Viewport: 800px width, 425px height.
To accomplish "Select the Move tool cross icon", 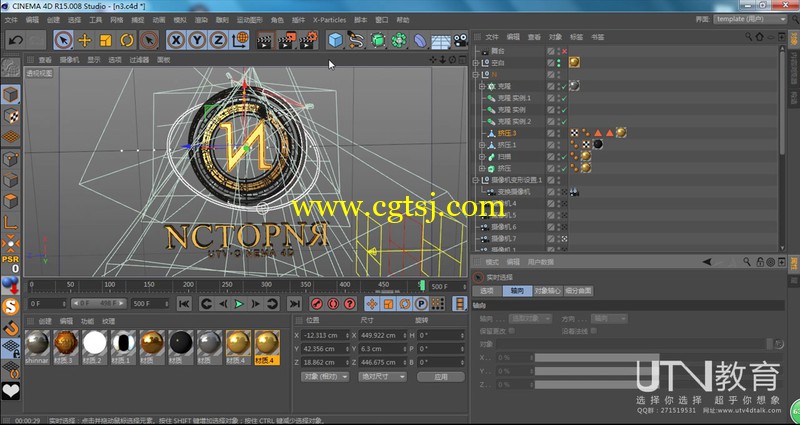I will point(84,40).
